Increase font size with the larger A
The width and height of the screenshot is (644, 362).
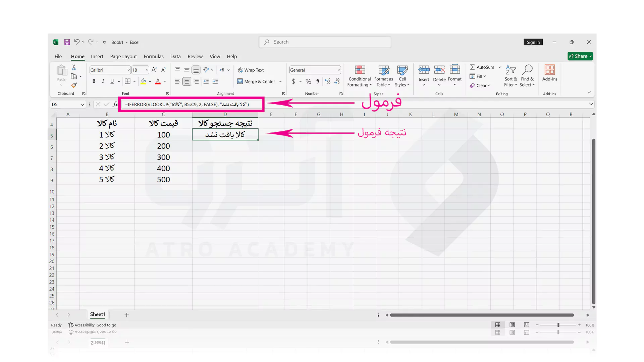click(x=154, y=70)
